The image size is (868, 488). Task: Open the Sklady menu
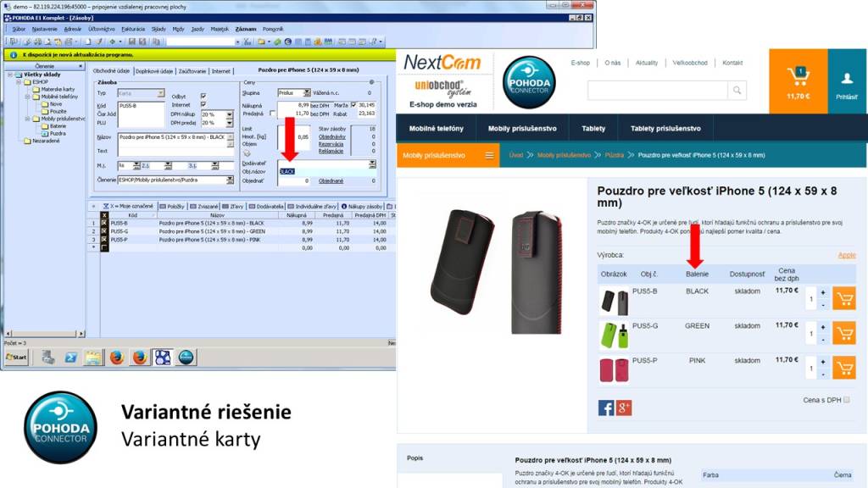[x=159, y=29]
